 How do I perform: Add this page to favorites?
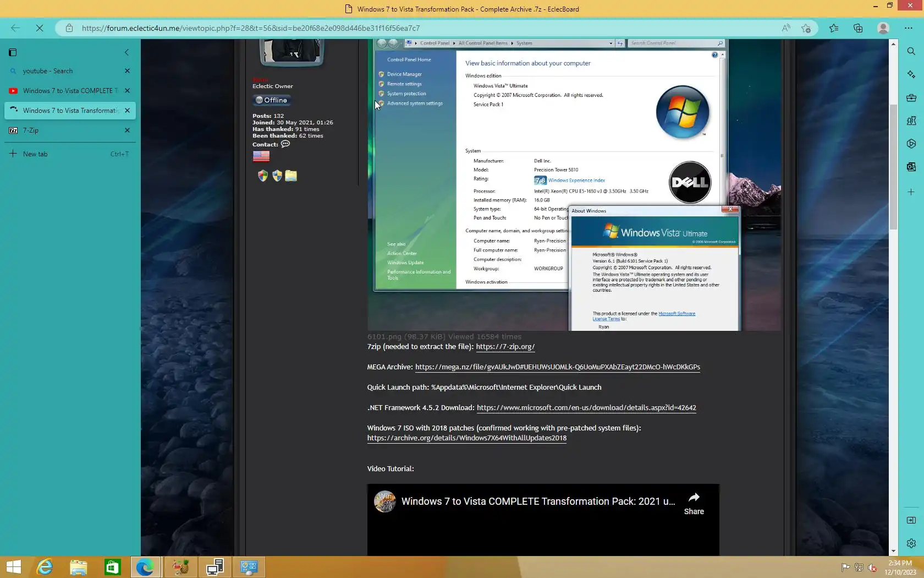coord(806,28)
